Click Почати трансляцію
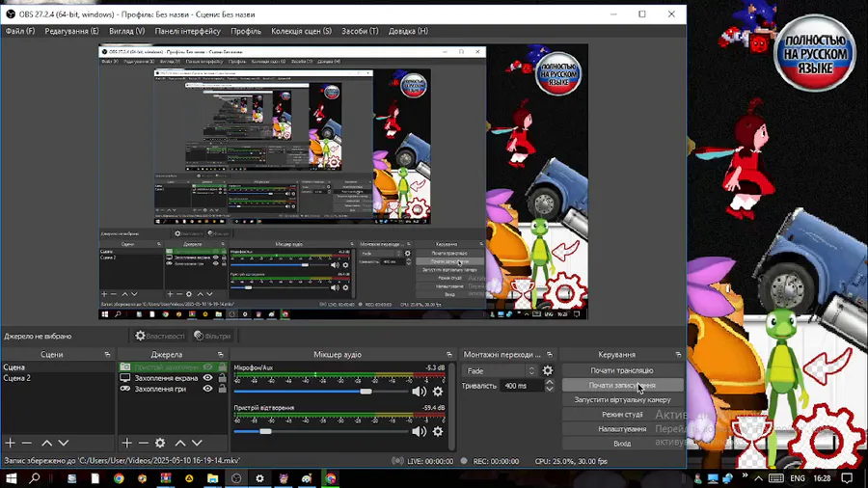868x488 pixels. tap(622, 370)
